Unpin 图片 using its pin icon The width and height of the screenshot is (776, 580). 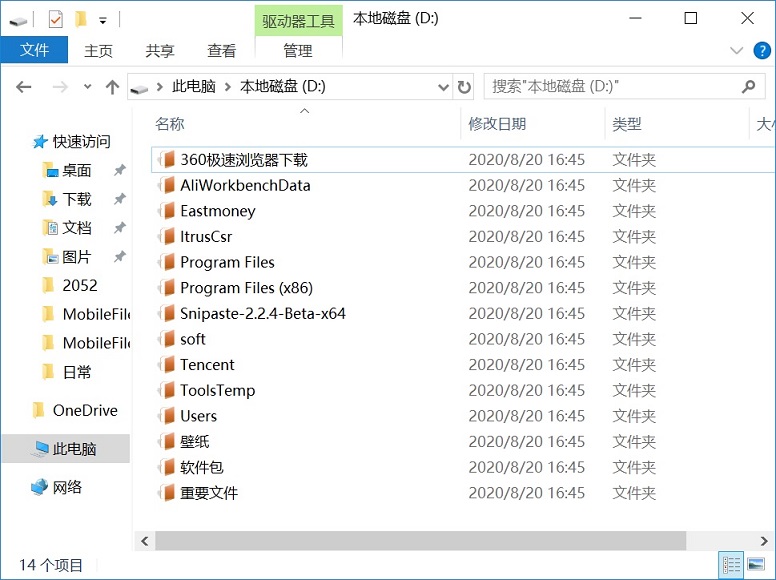coord(119,257)
